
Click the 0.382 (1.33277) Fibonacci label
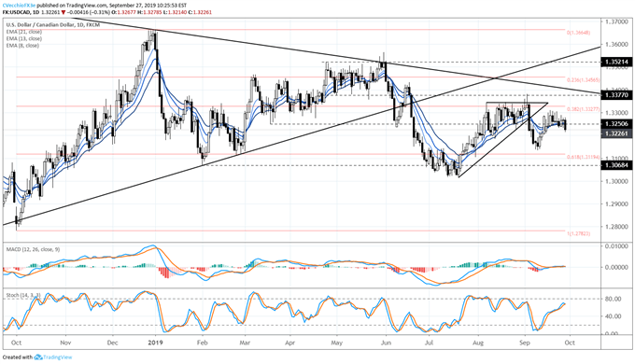(x=583, y=109)
